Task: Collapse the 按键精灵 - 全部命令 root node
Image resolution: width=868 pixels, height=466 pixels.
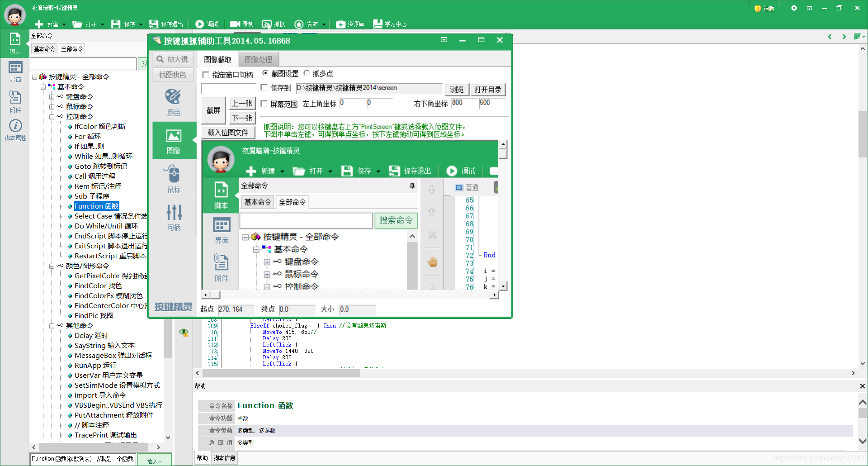Action: point(35,77)
